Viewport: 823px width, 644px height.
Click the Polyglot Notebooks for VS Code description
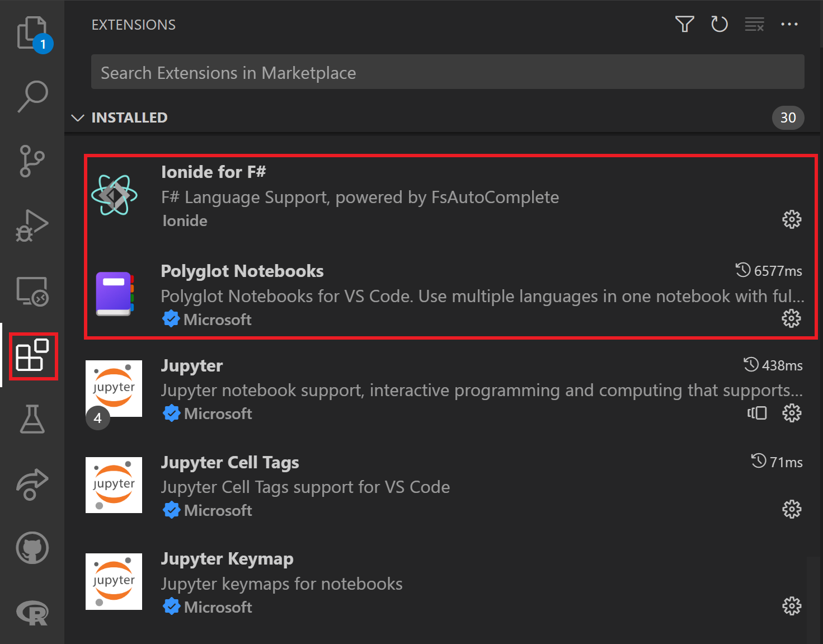tap(482, 297)
